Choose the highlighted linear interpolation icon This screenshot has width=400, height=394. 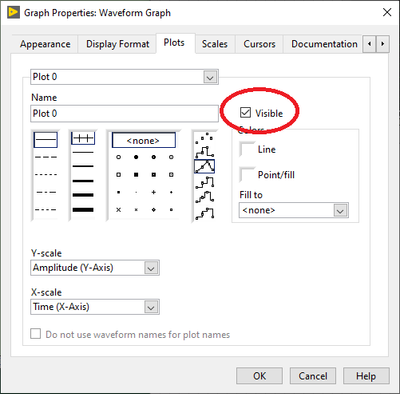tap(204, 166)
